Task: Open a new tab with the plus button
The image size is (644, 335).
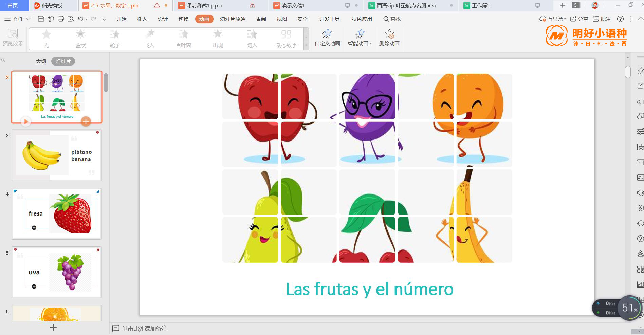Action: click(563, 5)
